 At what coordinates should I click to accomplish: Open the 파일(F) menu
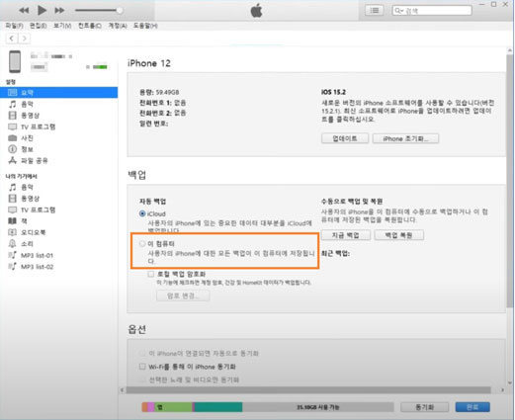(14, 26)
